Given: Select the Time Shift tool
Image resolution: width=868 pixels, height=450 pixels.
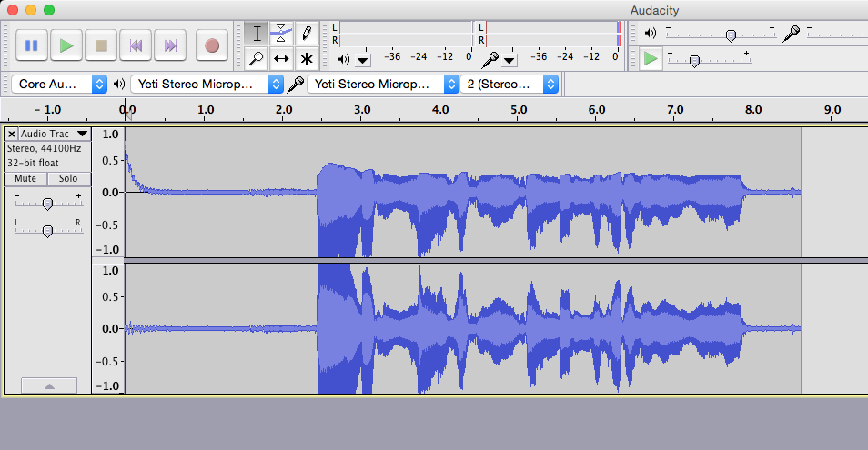Looking at the screenshot, I should [x=282, y=58].
